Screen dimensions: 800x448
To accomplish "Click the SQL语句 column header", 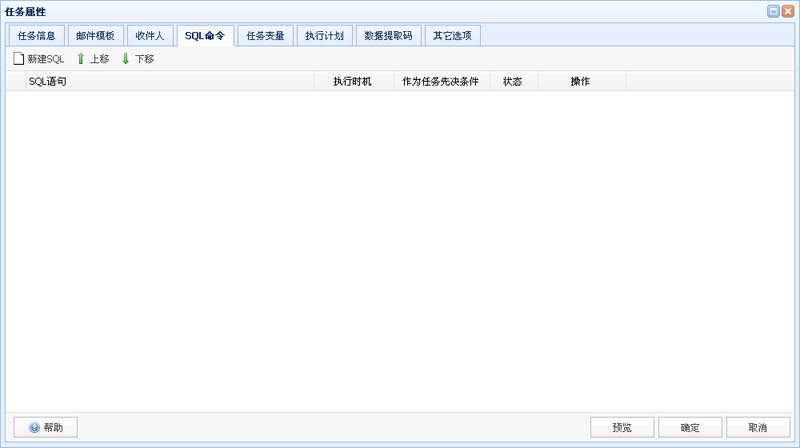I will pos(48,81).
